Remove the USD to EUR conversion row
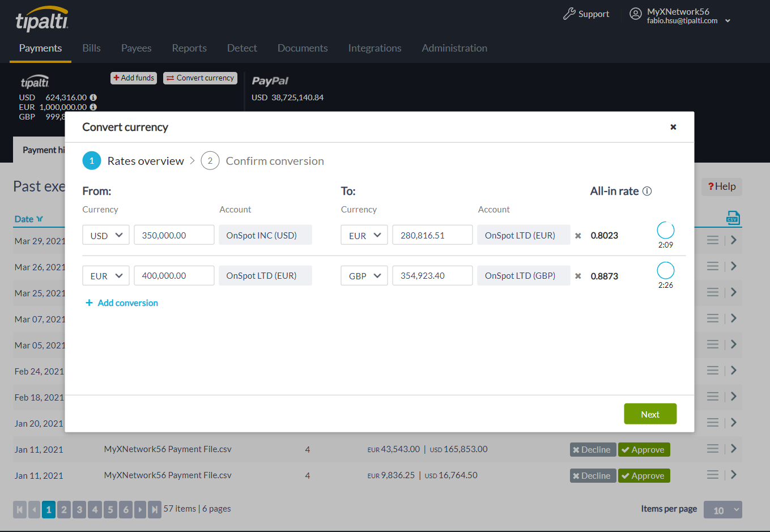770x532 pixels. (x=578, y=236)
